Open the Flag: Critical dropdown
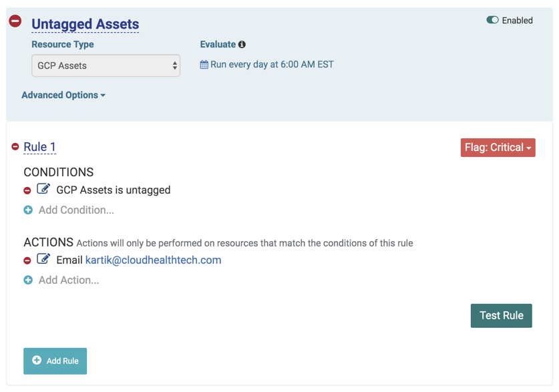Image resolution: width=559 pixels, height=392 pixels. 498,148
